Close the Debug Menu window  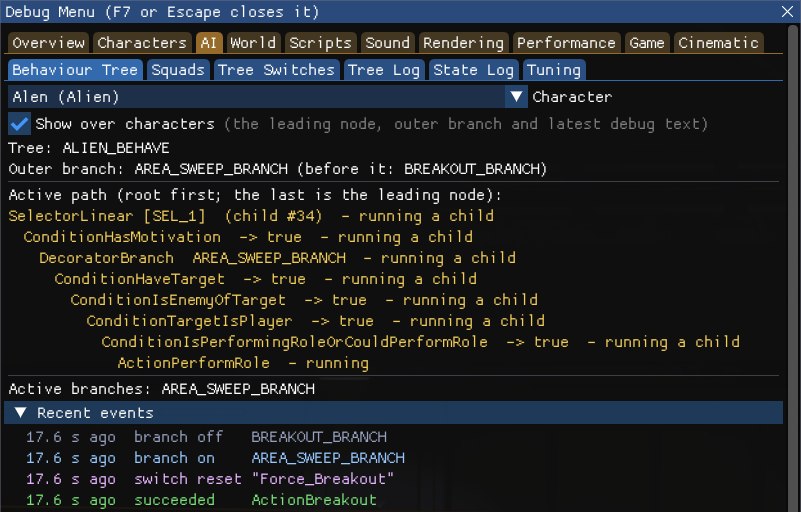(787, 11)
